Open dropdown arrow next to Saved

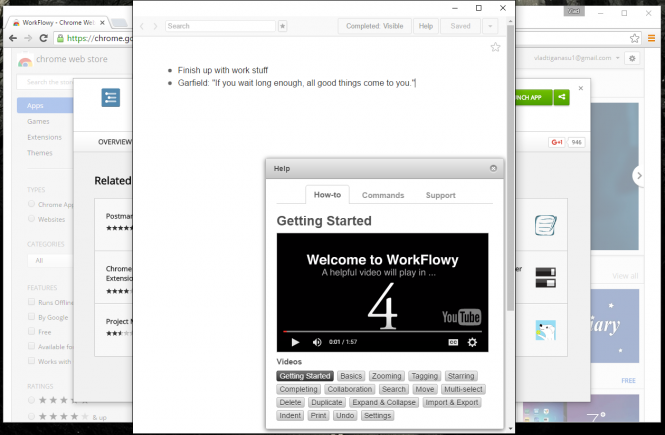490,26
